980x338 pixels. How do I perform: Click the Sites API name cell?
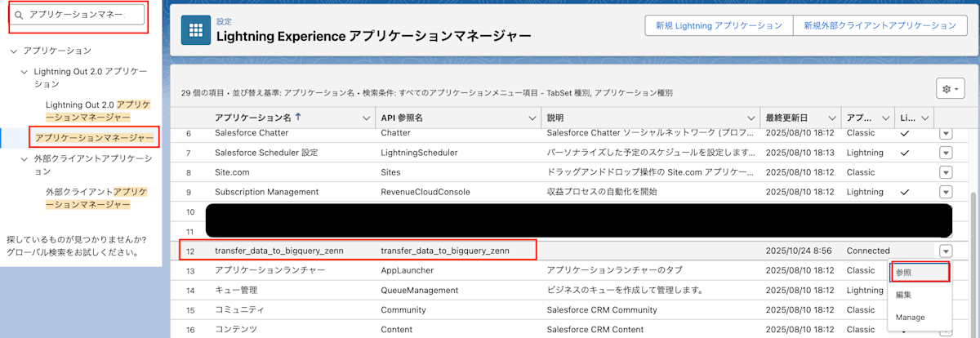tap(391, 172)
